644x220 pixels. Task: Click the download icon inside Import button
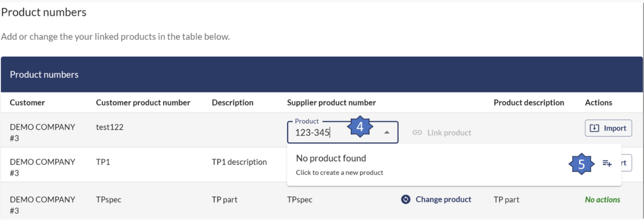pos(594,128)
